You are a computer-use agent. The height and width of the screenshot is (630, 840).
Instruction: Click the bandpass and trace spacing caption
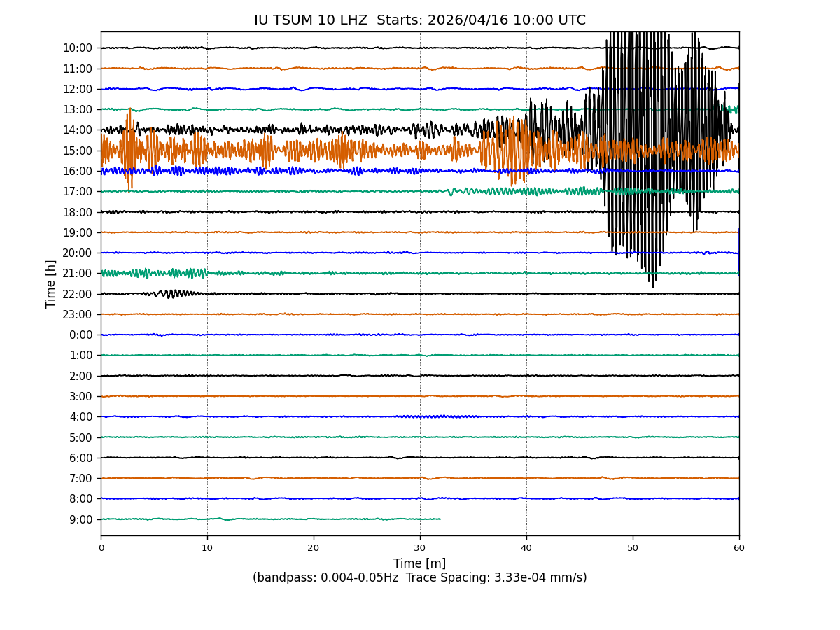coord(419,578)
